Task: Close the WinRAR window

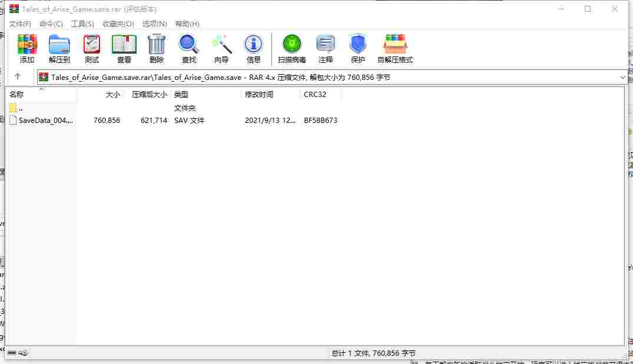Action: [x=614, y=8]
